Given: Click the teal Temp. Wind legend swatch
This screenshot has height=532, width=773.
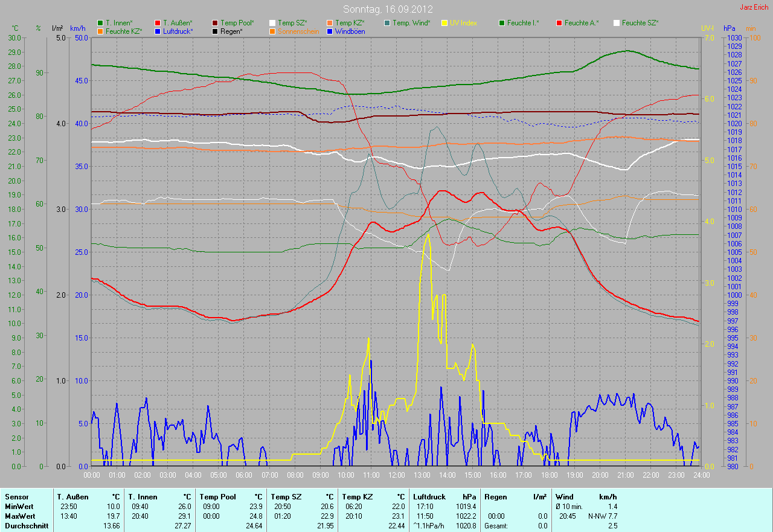Looking at the screenshot, I should pyautogui.click(x=387, y=23).
